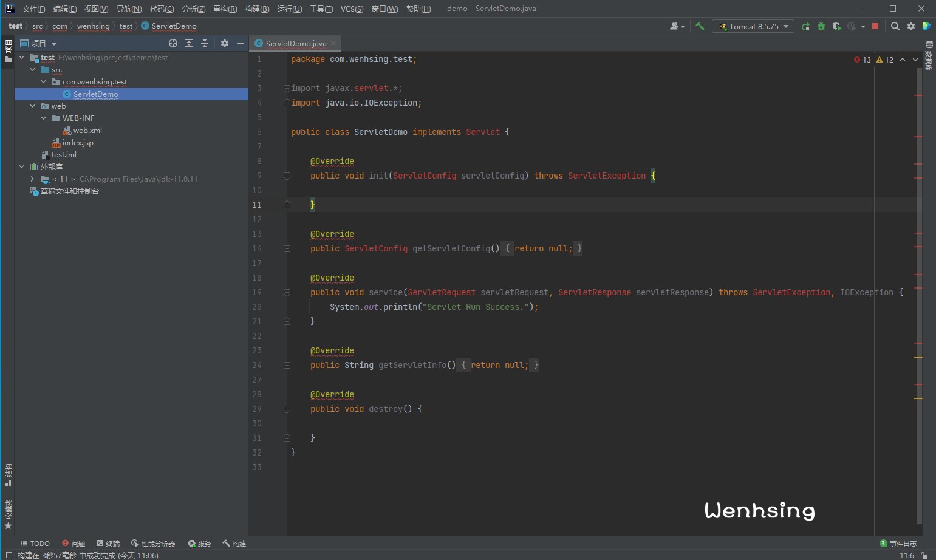Click the Run with Coverage shield icon
The image size is (936, 560).
coord(836,26)
